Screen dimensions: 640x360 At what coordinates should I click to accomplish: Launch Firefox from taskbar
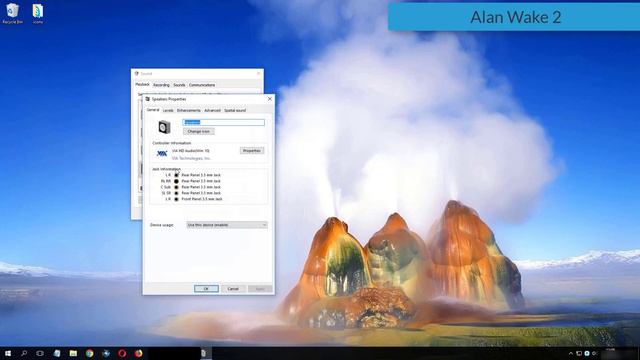click(x=139, y=353)
